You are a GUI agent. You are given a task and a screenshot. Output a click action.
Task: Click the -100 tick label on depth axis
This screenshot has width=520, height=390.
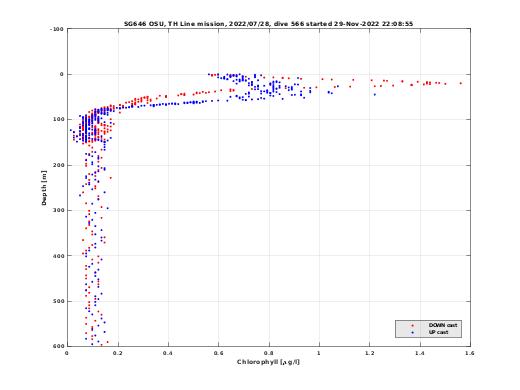(x=57, y=29)
